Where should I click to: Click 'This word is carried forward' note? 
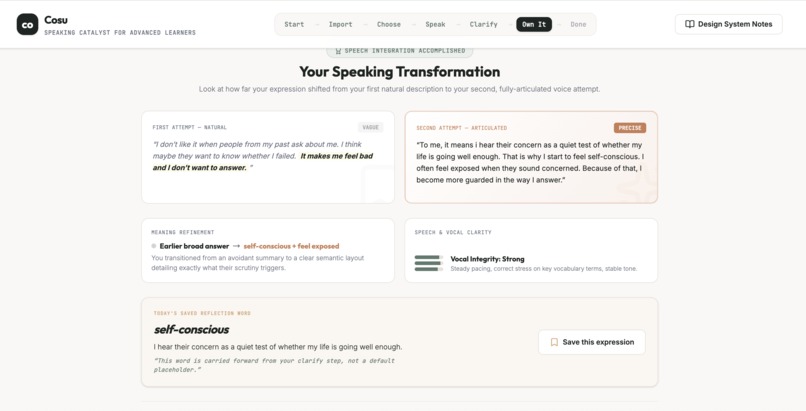click(x=274, y=365)
